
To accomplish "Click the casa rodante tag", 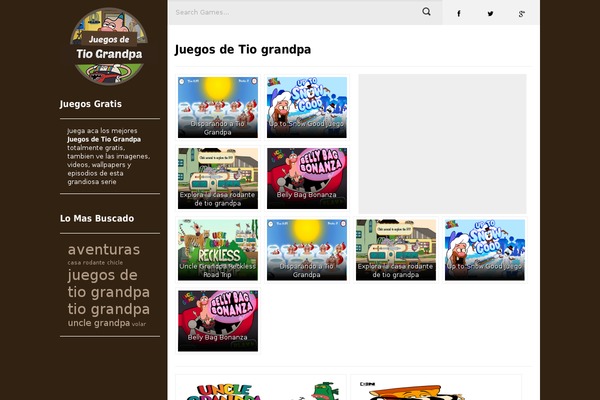I will [x=86, y=263].
